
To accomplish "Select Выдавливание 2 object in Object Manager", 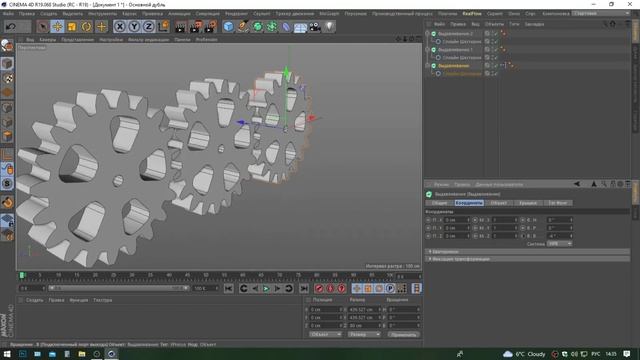I will [x=456, y=33].
